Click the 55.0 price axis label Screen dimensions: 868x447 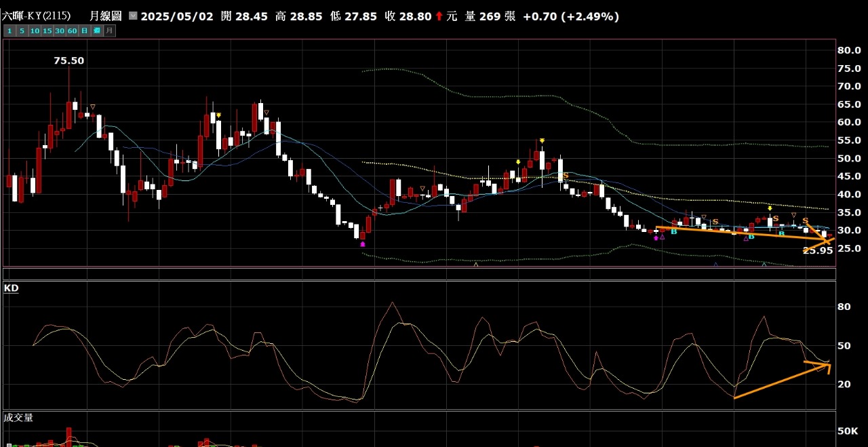click(x=849, y=140)
